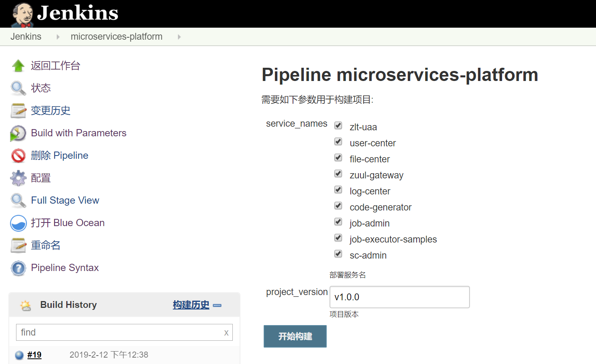Open the Jenkins breadcrumb link

[26, 36]
